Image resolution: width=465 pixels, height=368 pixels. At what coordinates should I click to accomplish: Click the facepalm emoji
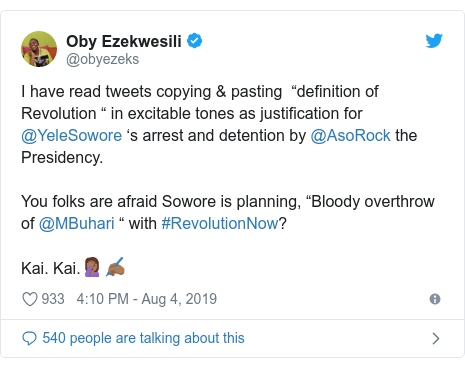[92, 267]
